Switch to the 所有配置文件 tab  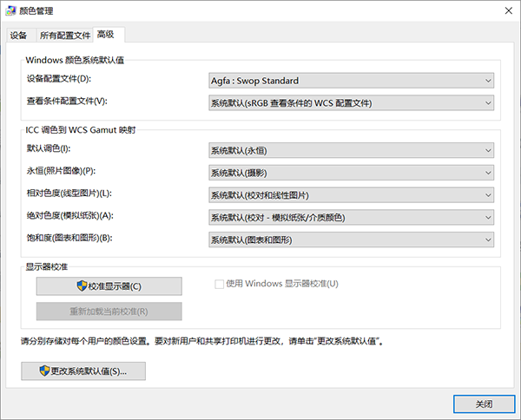point(64,36)
